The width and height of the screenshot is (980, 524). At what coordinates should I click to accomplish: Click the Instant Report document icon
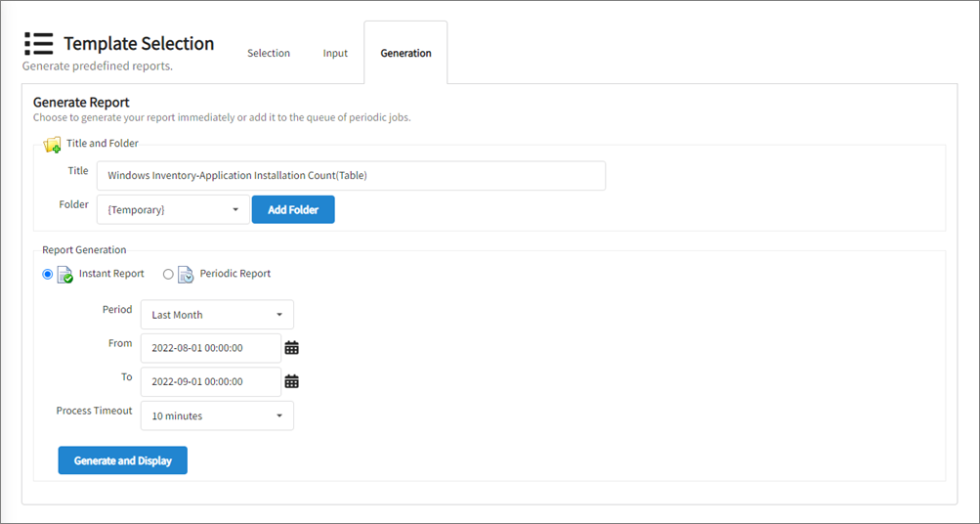(65, 275)
